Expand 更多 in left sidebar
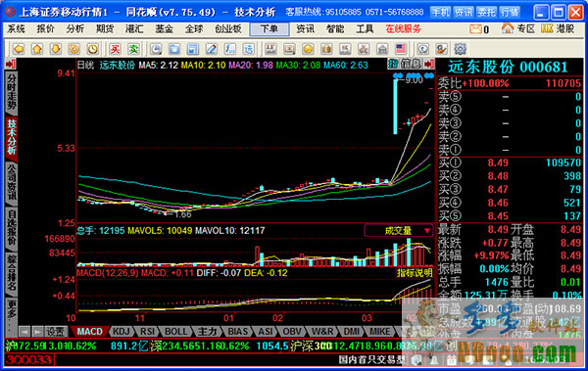Viewport: 588px width, 371px height. click(12, 315)
